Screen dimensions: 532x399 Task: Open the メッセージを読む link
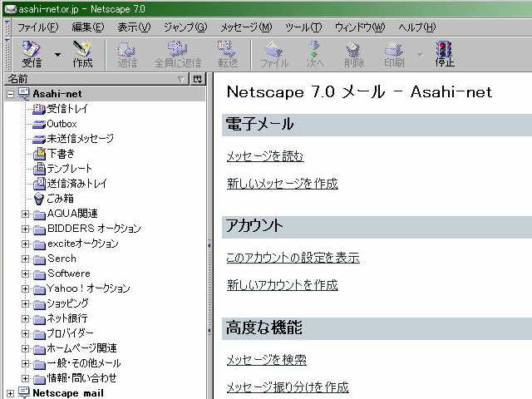click(x=265, y=156)
